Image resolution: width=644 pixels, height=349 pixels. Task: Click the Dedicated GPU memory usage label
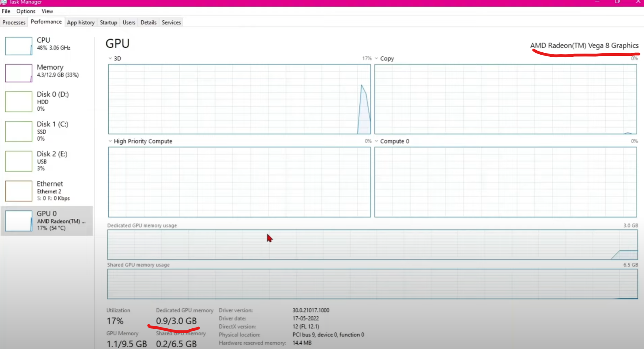coord(142,226)
